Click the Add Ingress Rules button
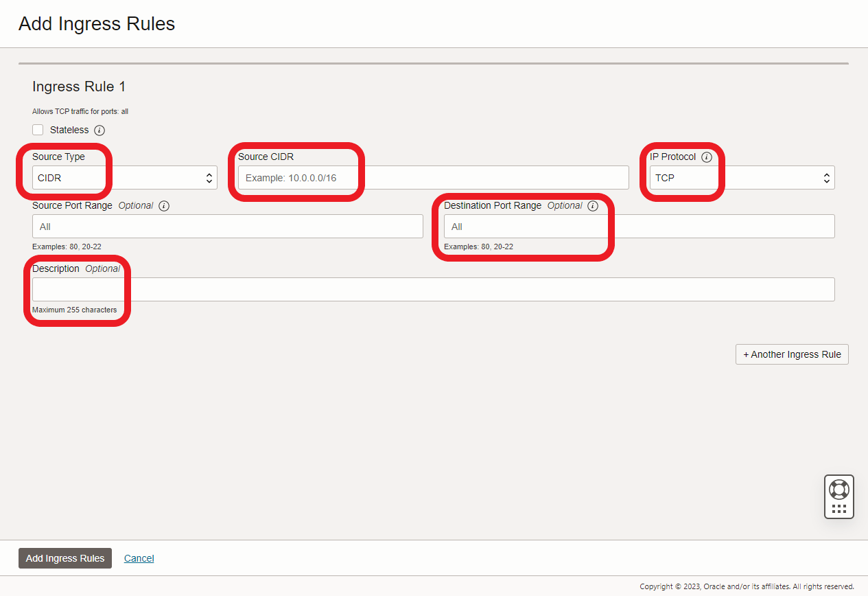This screenshot has height=596, width=868. tap(65, 558)
